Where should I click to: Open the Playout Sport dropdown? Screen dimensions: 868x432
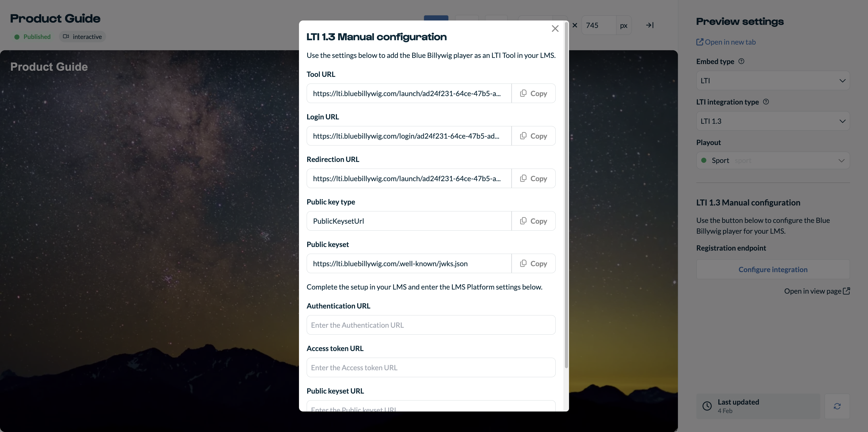773,160
